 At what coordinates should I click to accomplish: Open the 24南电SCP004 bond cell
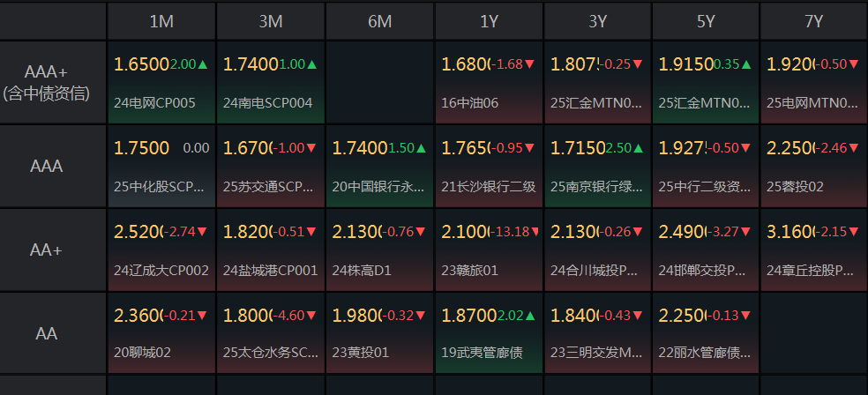[270, 82]
